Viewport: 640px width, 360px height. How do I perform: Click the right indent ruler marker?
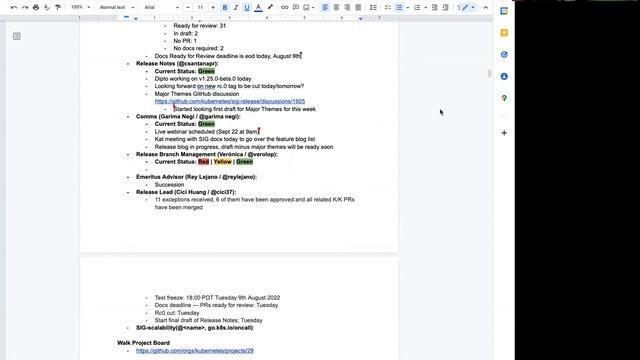coord(360,18)
